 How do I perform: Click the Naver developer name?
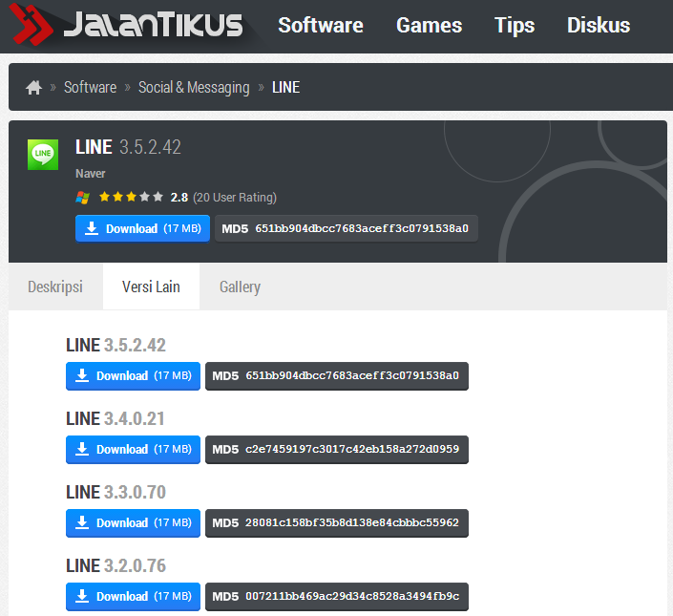pyautogui.click(x=90, y=174)
